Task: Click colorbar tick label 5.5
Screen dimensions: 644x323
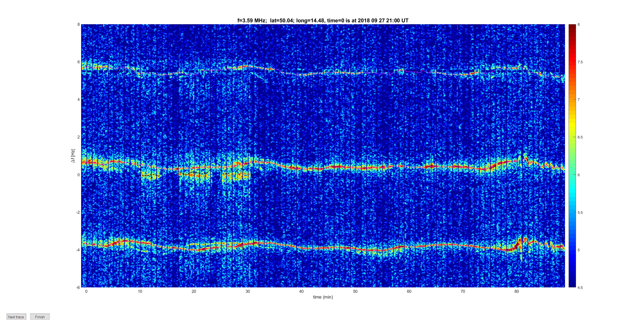Action: [x=580, y=212]
